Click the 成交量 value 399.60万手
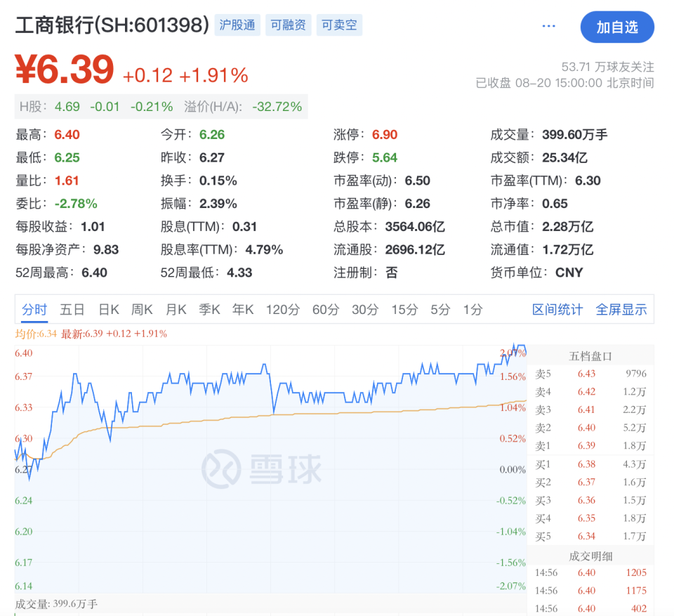Image resolution: width=674 pixels, height=616 pixels. (x=575, y=135)
